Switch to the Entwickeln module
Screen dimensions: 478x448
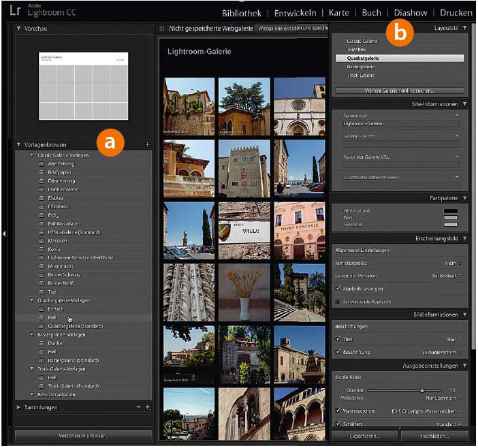tap(294, 12)
